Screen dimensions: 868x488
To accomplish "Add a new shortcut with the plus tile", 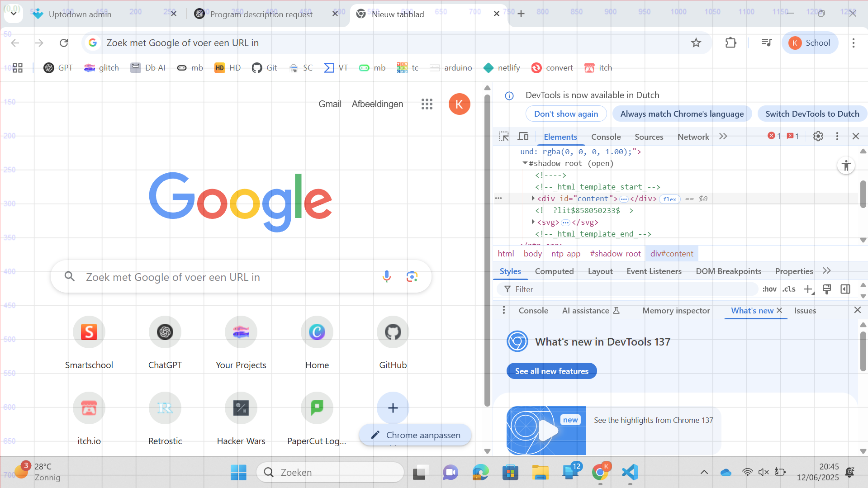I will point(393,408).
